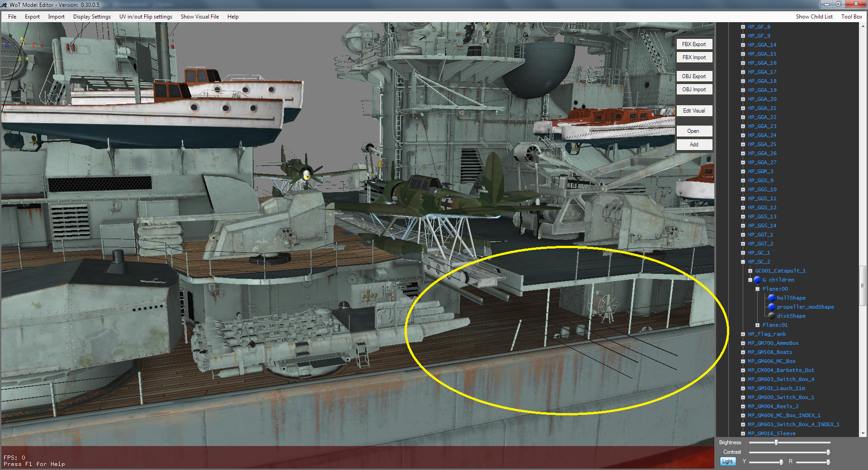The width and height of the screenshot is (868, 470).
Task: Collapse the Plane:00 tree node
Action: (x=757, y=289)
